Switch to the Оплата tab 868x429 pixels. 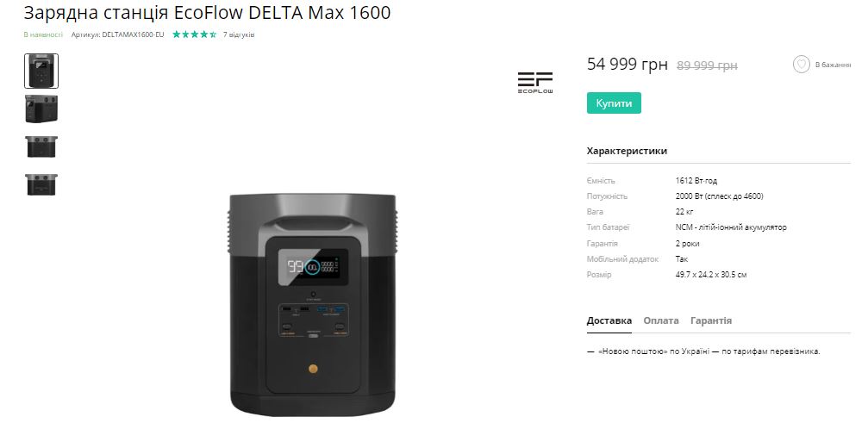tap(661, 320)
